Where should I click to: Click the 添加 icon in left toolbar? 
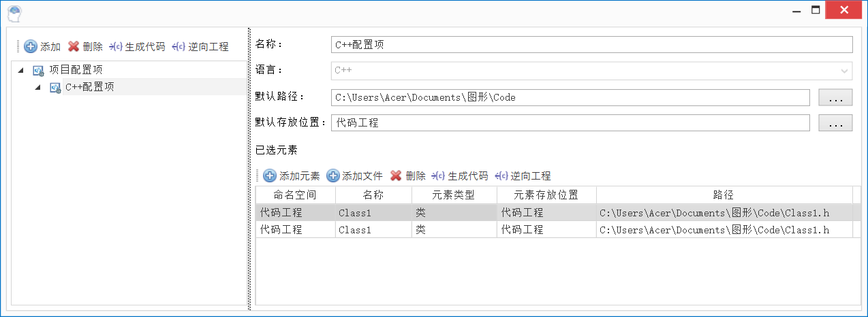[31, 47]
